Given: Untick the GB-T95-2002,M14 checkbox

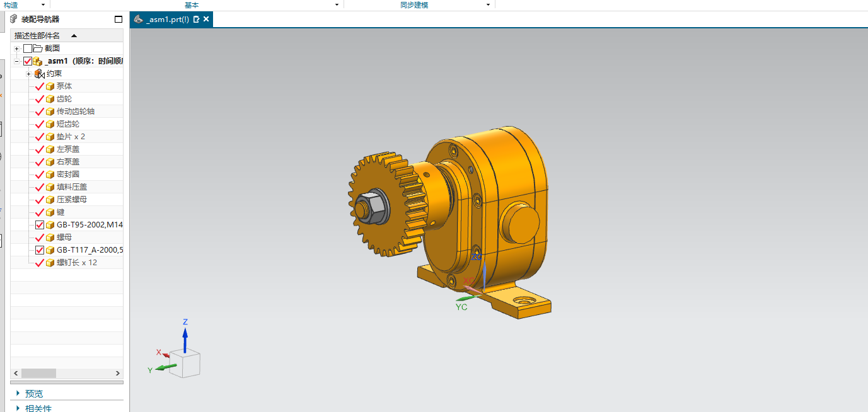Looking at the screenshot, I should pos(40,225).
